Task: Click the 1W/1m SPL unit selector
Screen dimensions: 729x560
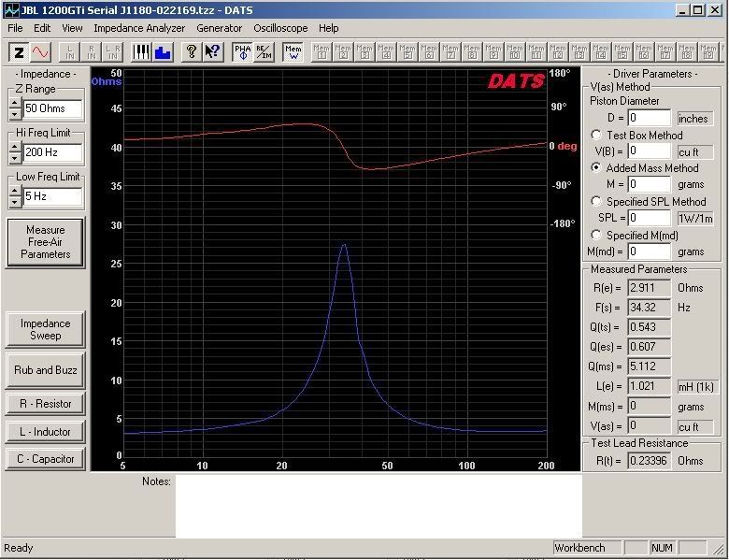Action: coord(695,218)
